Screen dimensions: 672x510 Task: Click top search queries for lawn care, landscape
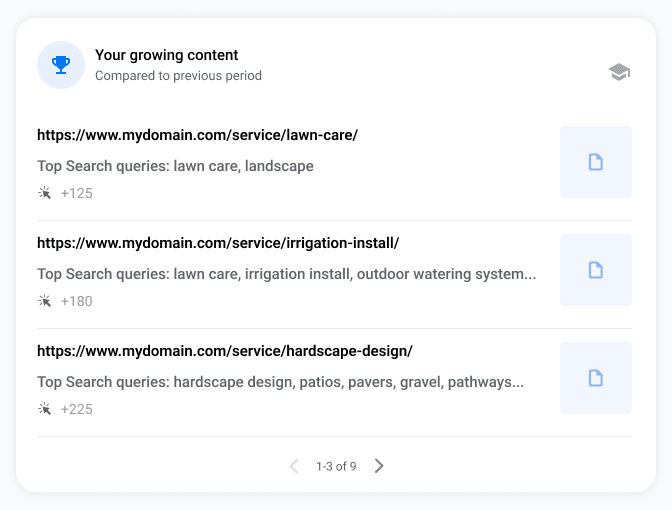(x=175, y=166)
